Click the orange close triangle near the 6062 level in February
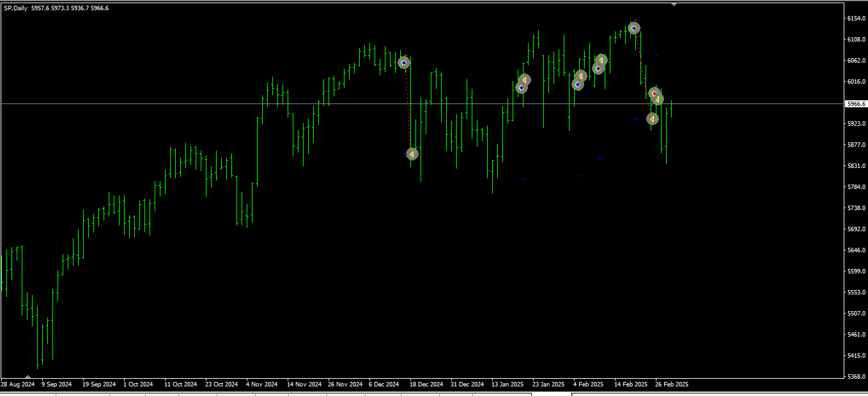The height and width of the screenshot is (396, 868). coord(601,60)
